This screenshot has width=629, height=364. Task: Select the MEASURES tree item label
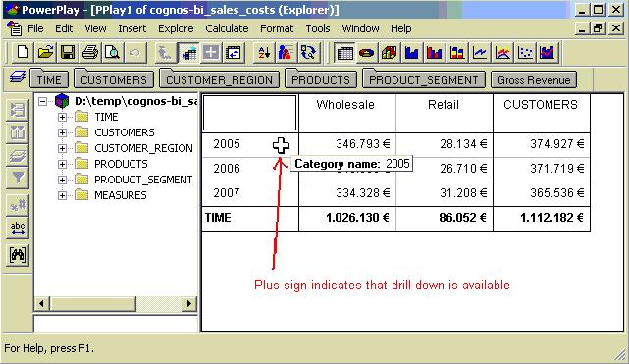[x=121, y=195]
